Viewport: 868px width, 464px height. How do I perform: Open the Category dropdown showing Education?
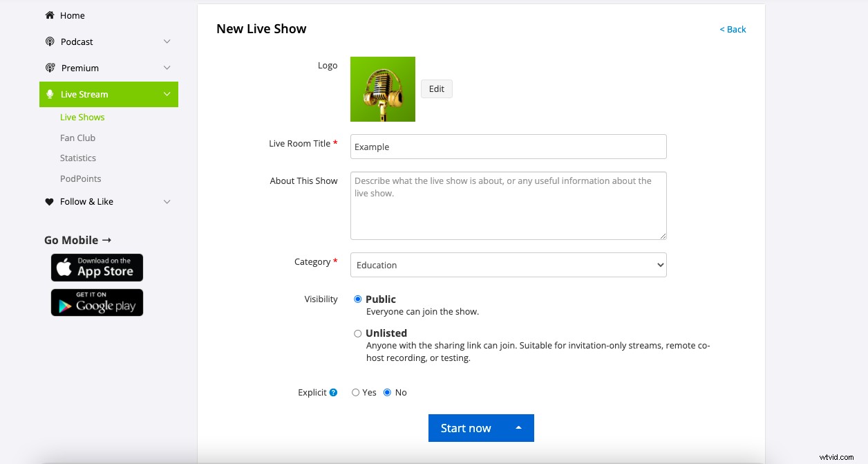[x=508, y=265]
